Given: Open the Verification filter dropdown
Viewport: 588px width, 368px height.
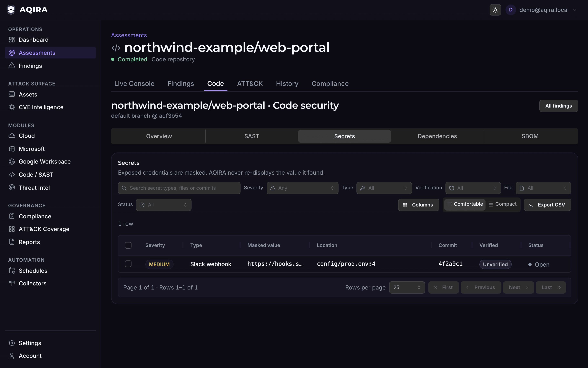Looking at the screenshot, I should pos(473,188).
